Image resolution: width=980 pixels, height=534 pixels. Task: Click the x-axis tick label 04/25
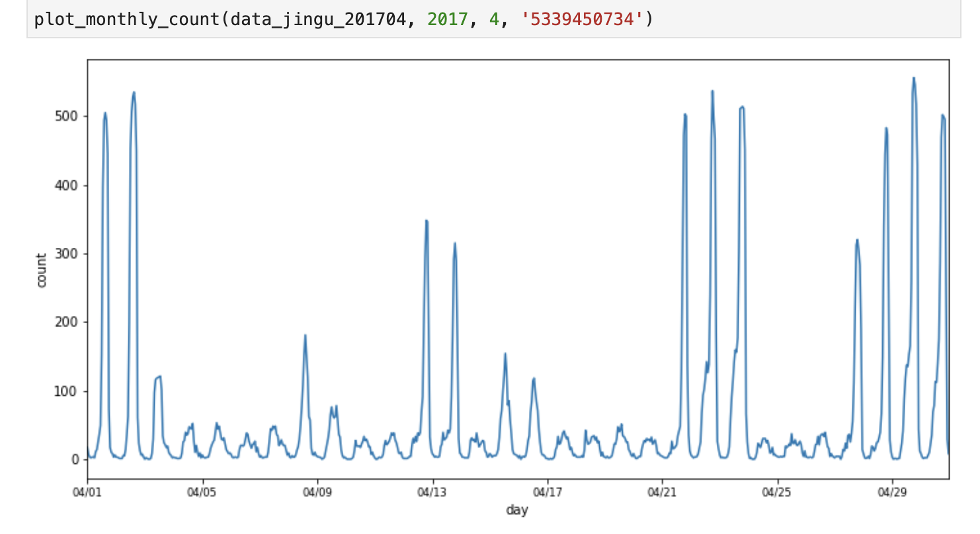[x=778, y=492]
